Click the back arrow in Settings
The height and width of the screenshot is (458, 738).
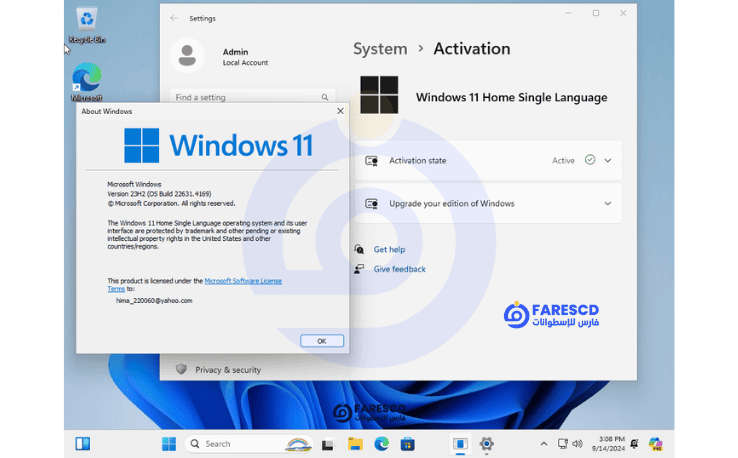click(174, 18)
